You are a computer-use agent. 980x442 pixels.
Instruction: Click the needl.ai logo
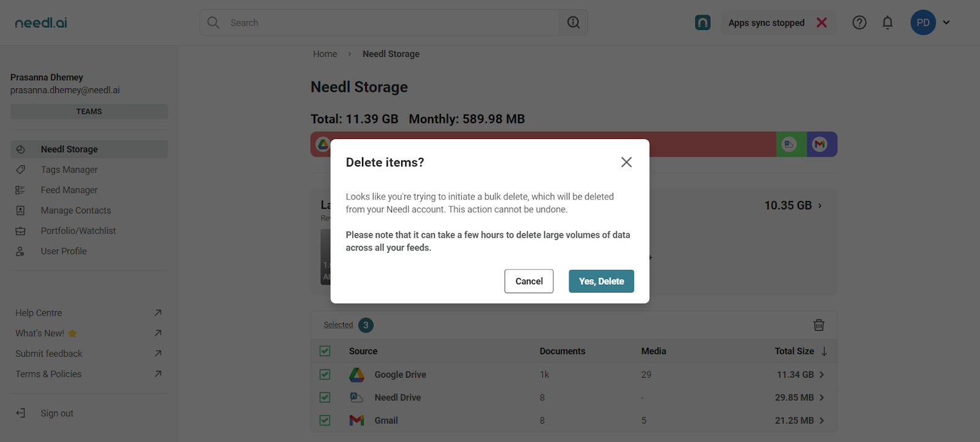41,23
